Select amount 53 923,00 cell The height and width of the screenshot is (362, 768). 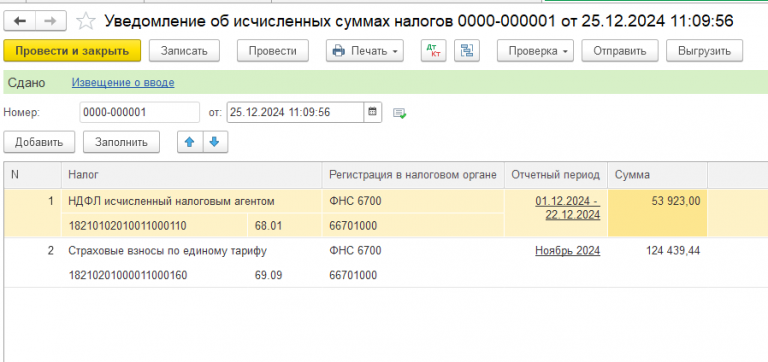[x=657, y=214]
